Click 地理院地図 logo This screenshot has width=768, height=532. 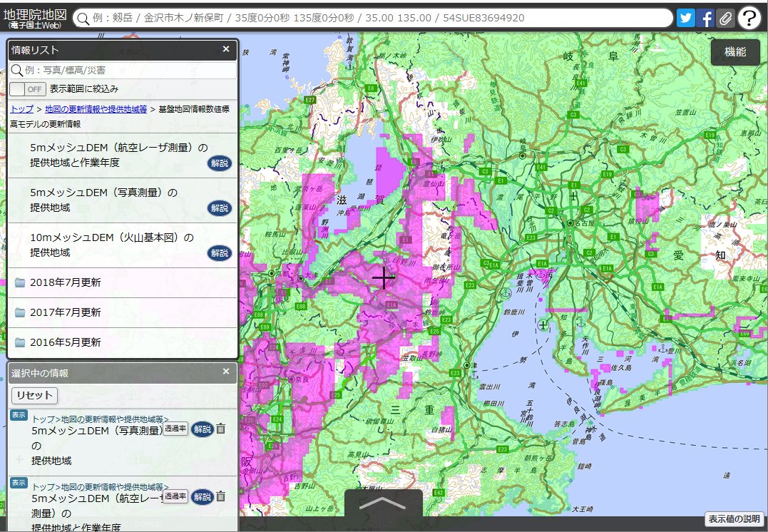point(35,18)
